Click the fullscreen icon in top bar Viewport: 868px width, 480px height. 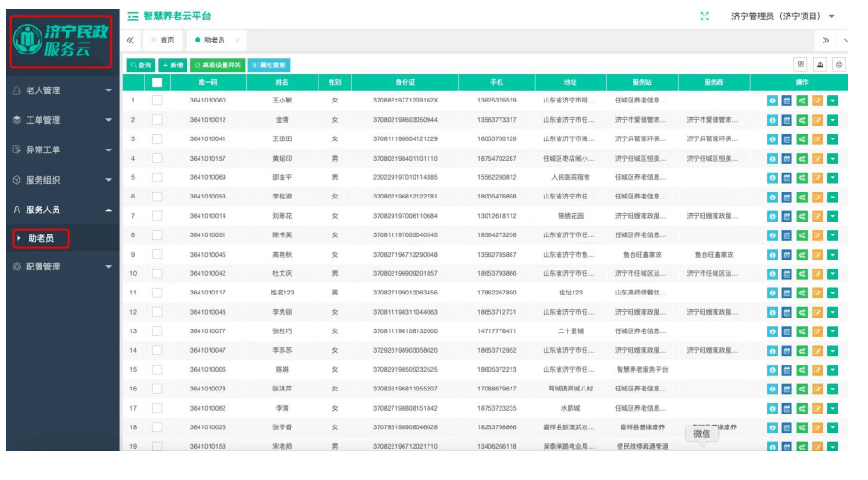pos(705,16)
